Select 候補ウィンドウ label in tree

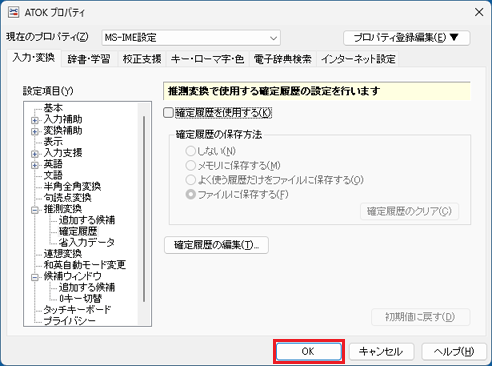click(72, 276)
